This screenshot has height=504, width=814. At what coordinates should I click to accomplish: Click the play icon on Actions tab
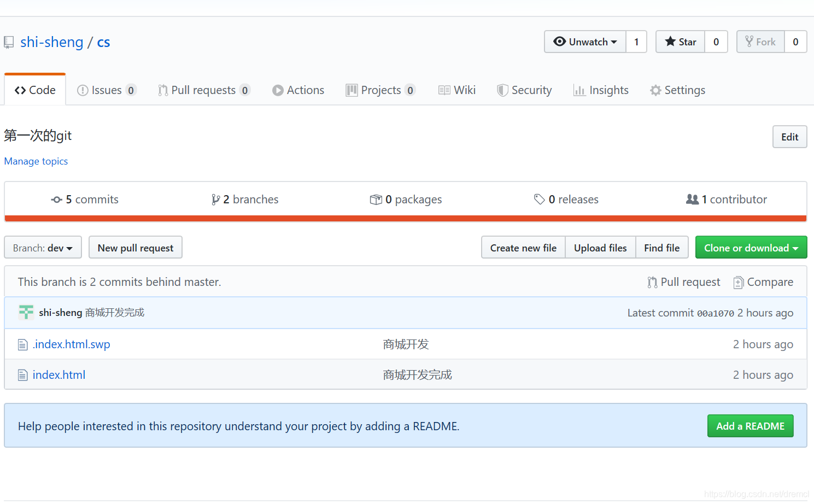[x=278, y=90]
